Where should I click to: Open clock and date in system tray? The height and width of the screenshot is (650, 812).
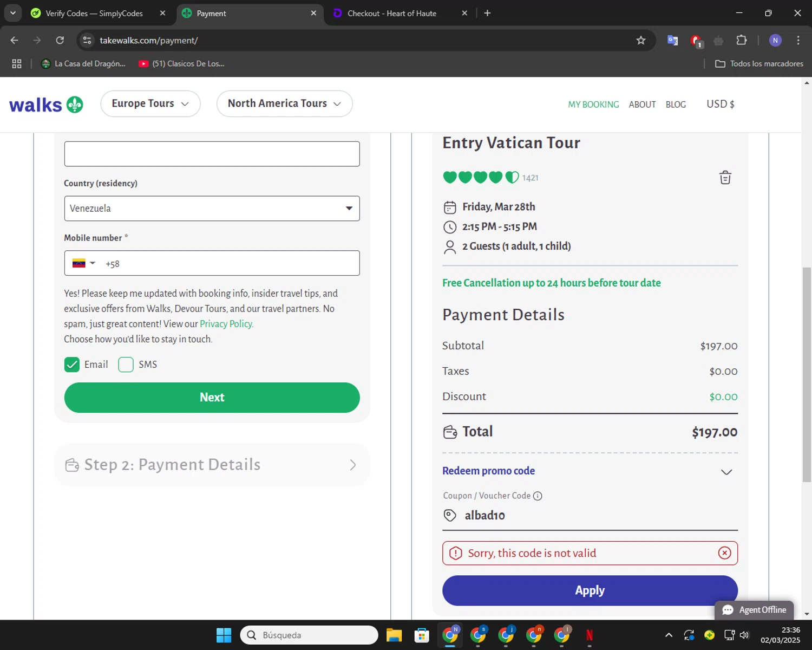[x=780, y=635]
